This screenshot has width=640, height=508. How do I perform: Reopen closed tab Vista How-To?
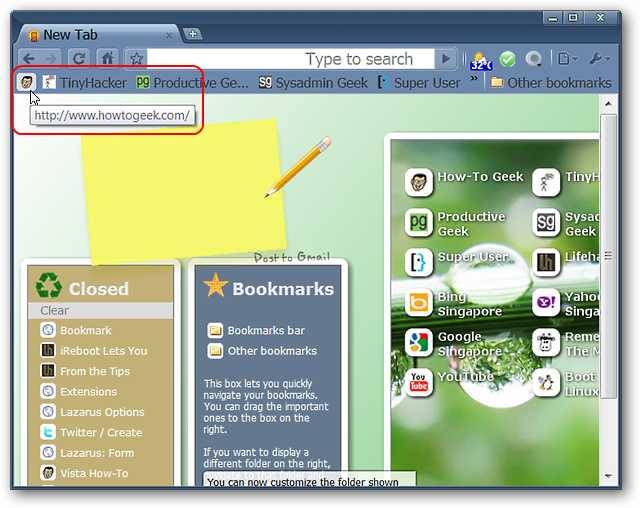pyautogui.click(x=84, y=473)
